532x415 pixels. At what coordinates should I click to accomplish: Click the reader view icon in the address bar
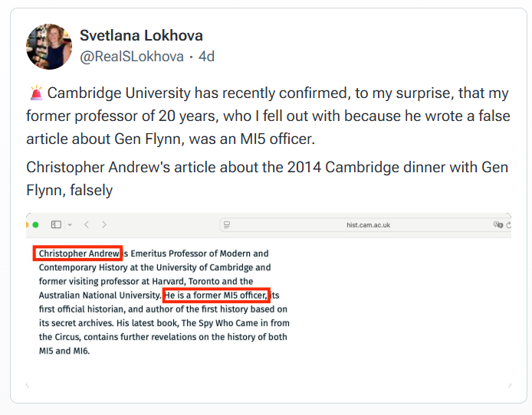(x=225, y=225)
